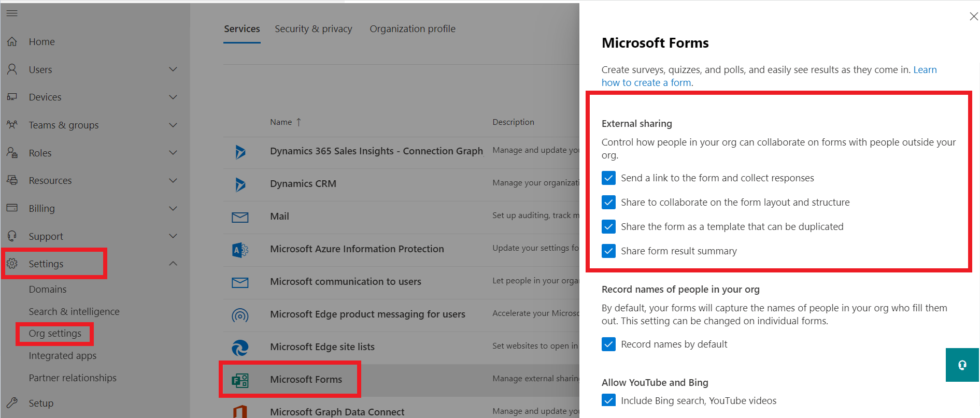Toggle Share form result summary checkbox
Screen dimensions: 980x418
(x=609, y=251)
